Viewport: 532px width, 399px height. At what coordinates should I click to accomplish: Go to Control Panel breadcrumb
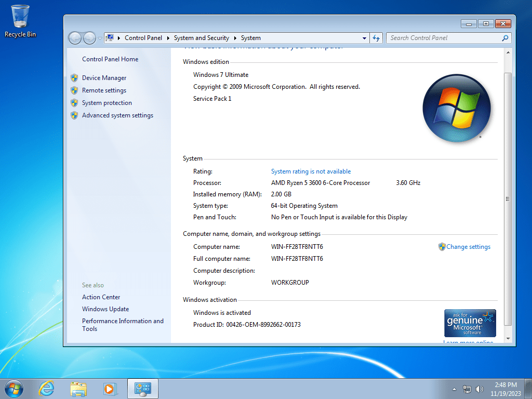click(143, 38)
